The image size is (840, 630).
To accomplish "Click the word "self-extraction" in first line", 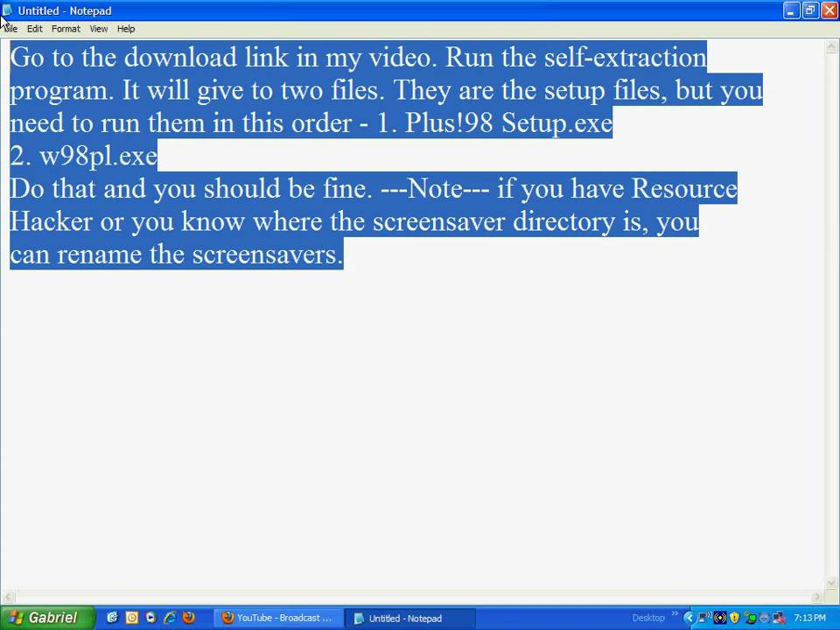I will pos(625,58).
